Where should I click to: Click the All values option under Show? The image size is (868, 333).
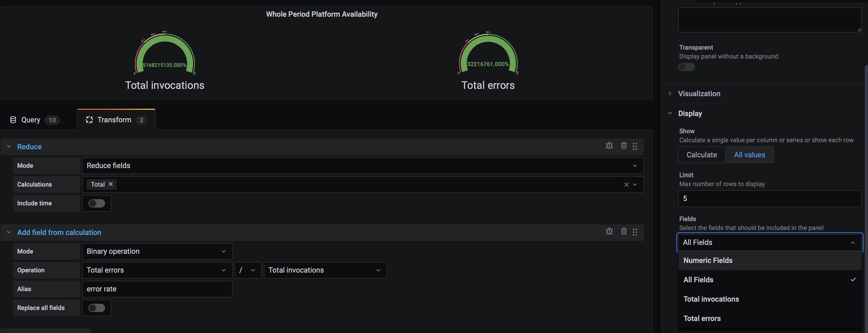[x=749, y=155]
